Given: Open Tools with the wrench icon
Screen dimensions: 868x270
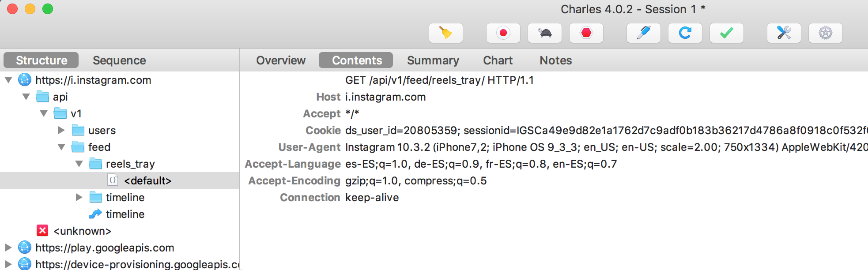Looking at the screenshot, I should point(784,33).
